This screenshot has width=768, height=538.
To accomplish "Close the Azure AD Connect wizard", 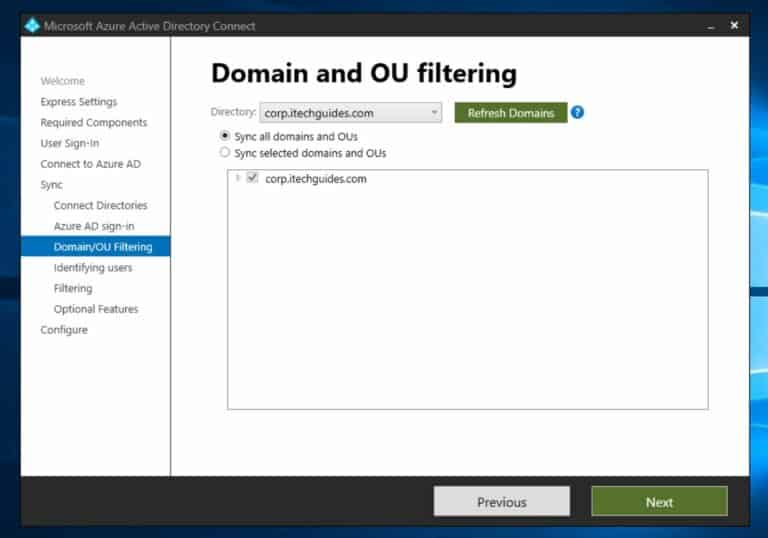I will [x=734, y=25].
